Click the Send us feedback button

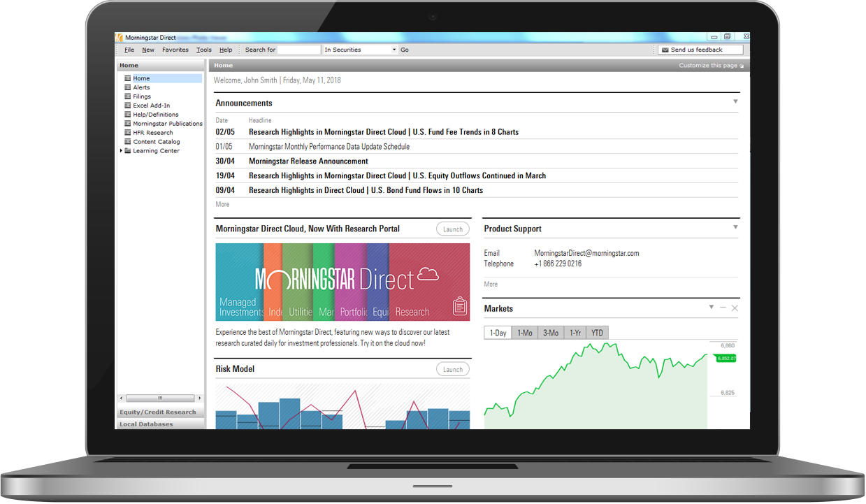point(700,50)
